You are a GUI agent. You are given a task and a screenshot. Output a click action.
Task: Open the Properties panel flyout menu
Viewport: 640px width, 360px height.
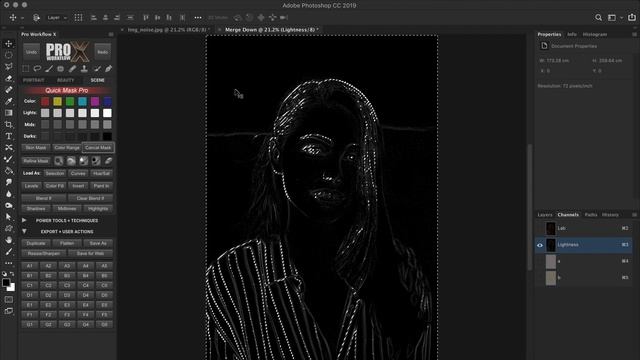(634, 34)
